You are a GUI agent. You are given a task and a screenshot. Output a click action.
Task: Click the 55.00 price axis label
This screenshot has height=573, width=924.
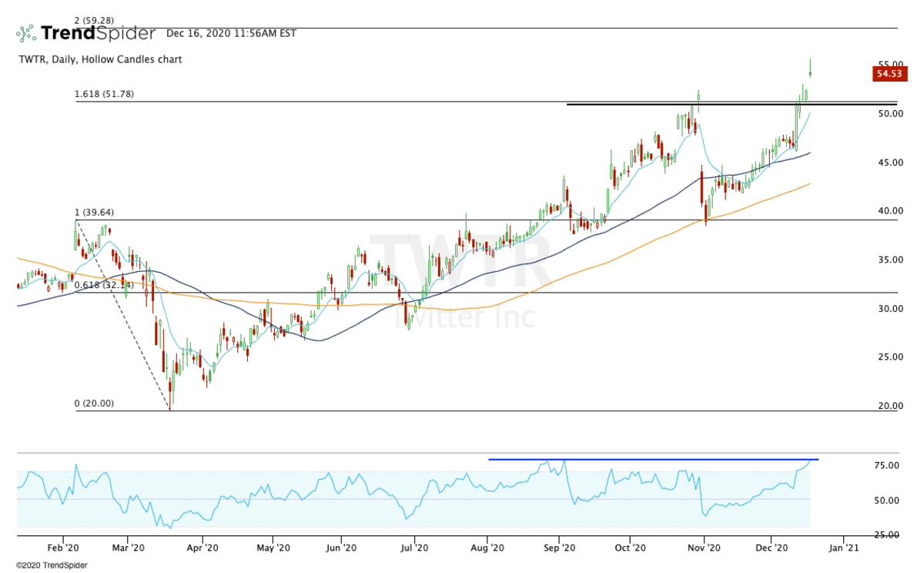[890, 65]
